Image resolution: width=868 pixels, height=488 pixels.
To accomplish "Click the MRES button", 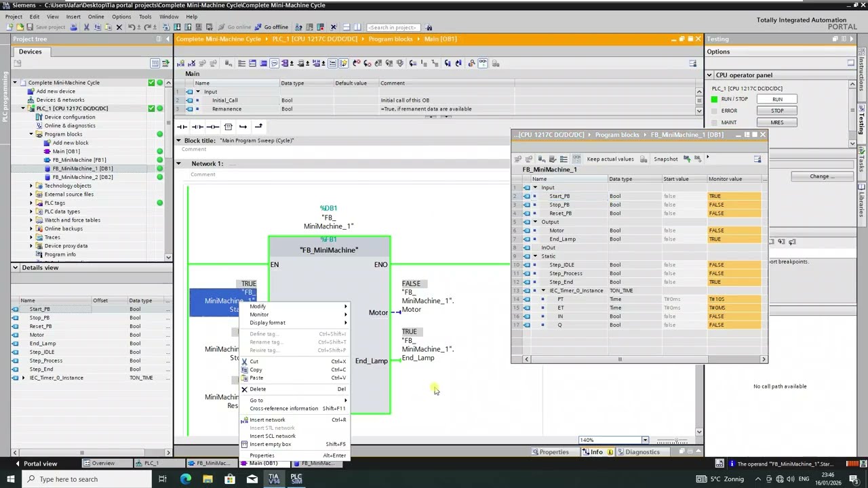I will click(x=777, y=123).
